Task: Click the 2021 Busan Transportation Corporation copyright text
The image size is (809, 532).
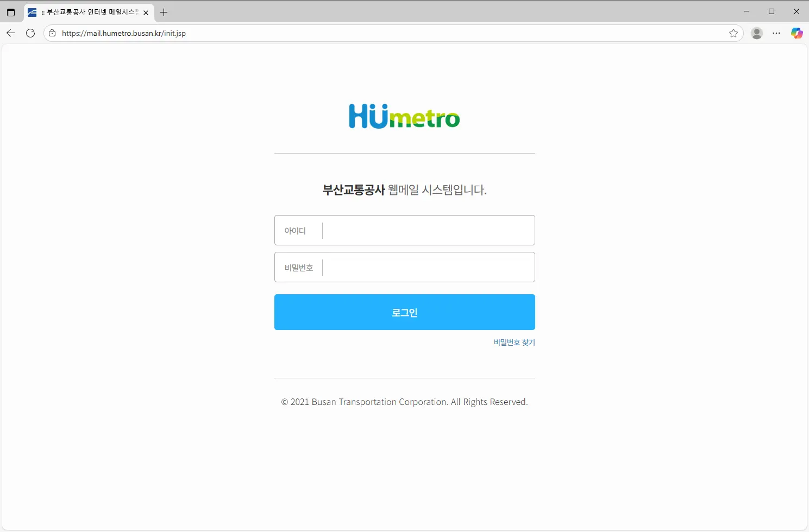Action: tap(404, 402)
